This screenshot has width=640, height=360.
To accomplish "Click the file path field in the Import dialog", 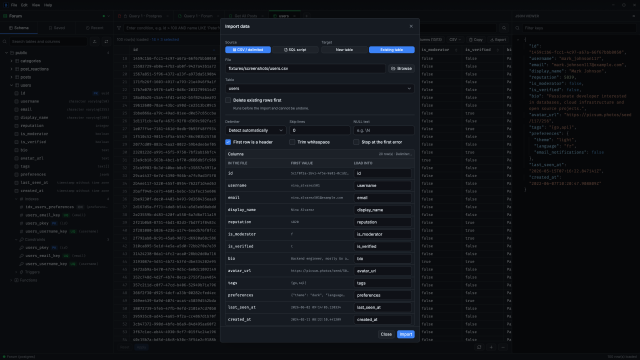I will pyautogui.click(x=305, y=69).
